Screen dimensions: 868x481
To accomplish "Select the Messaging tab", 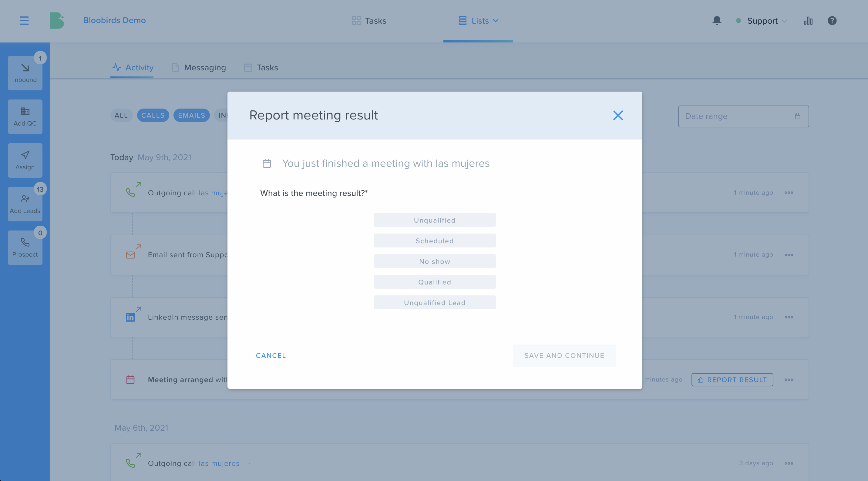I will pyautogui.click(x=199, y=68).
